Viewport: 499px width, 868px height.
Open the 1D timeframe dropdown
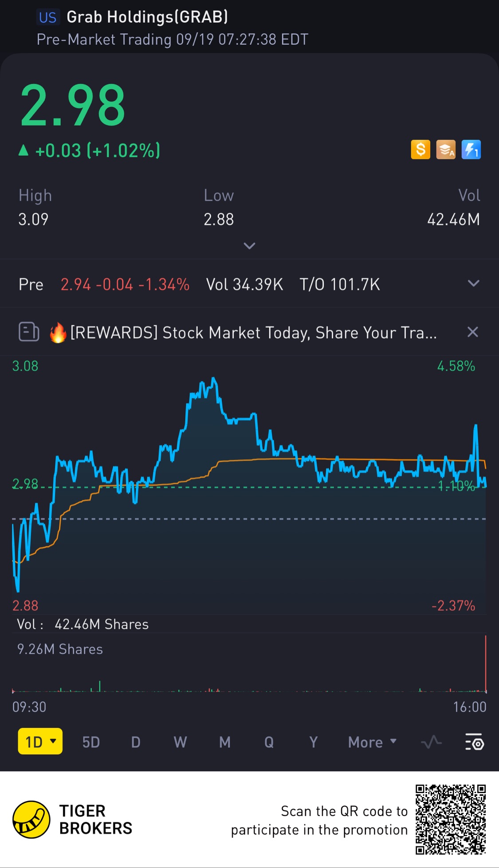click(x=40, y=741)
